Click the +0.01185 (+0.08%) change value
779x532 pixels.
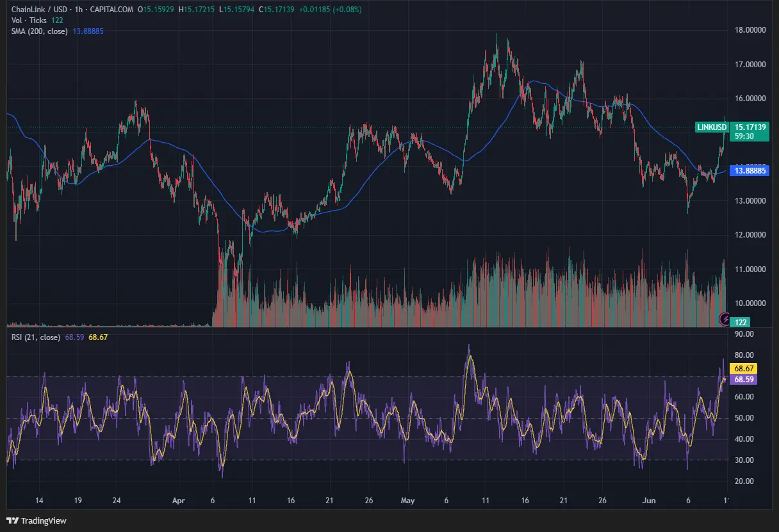point(329,10)
